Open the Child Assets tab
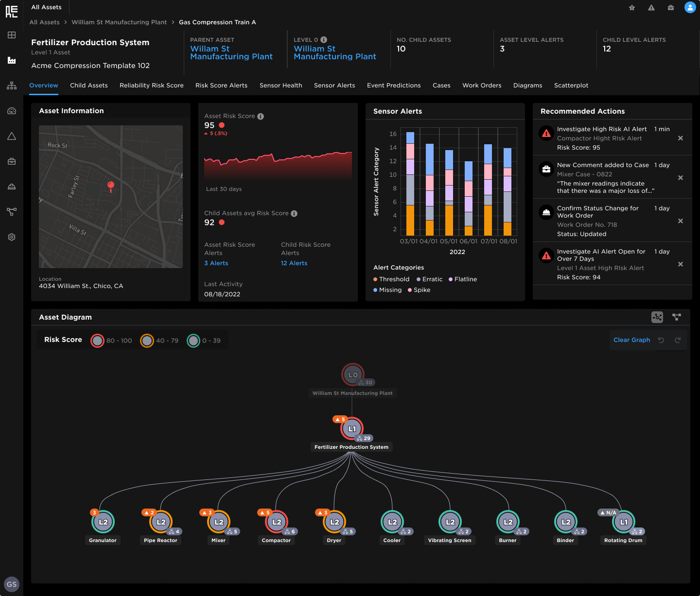 click(x=89, y=85)
